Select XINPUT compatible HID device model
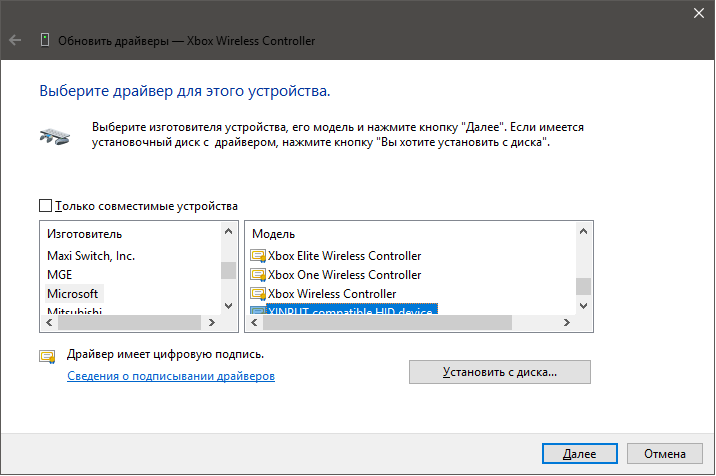 point(352,309)
